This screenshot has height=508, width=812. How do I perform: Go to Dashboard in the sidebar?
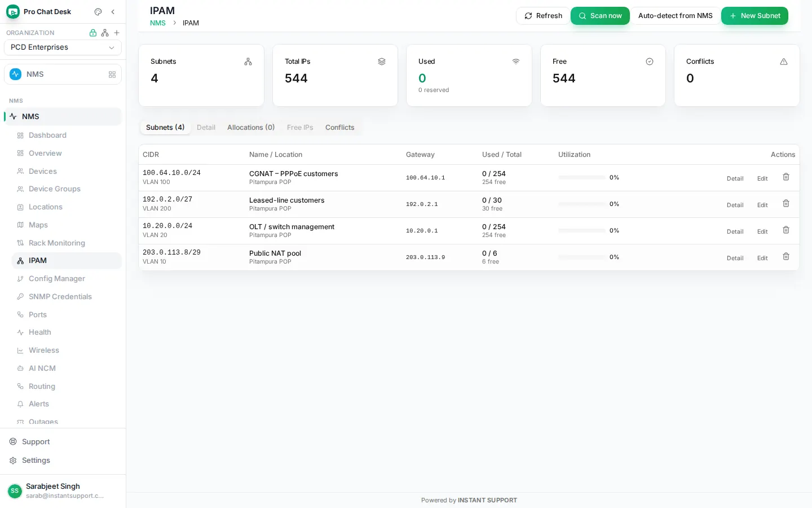67,135
